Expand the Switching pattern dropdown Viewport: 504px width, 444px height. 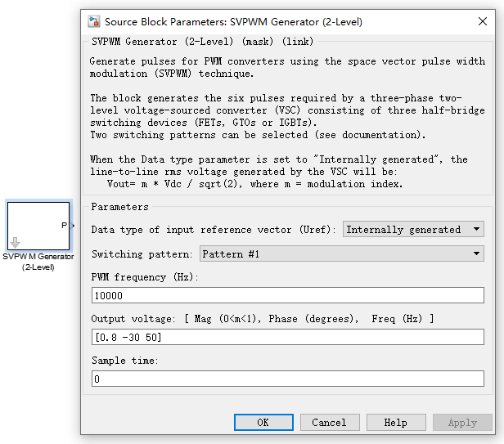341,254
